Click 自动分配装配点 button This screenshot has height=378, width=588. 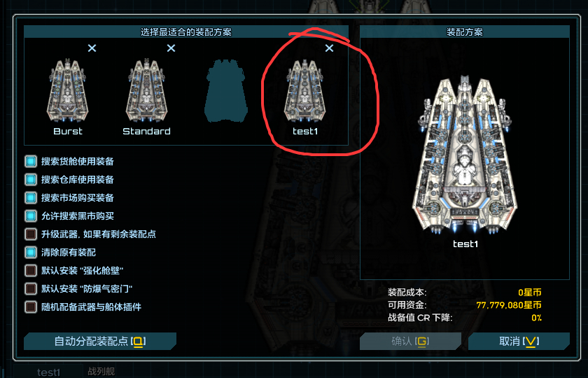99,342
